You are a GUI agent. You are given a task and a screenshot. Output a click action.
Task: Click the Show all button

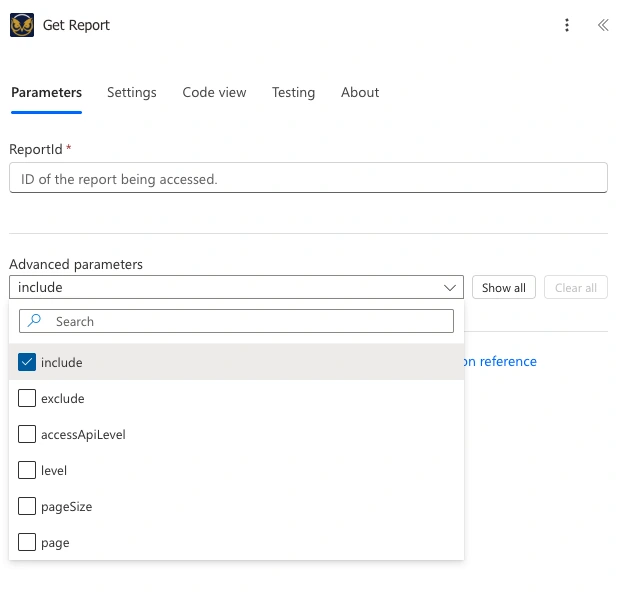click(x=503, y=288)
